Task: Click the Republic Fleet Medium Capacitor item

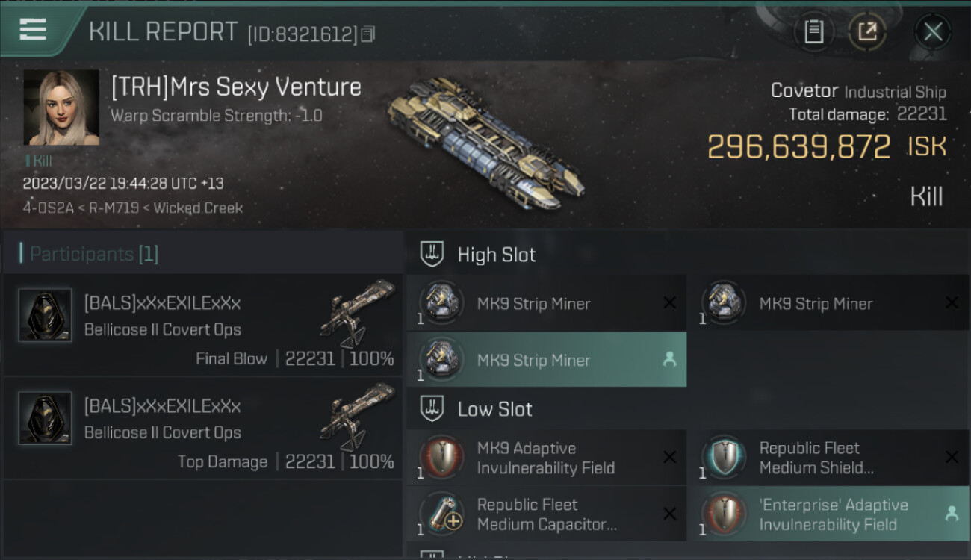Action: (x=546, y=514)
